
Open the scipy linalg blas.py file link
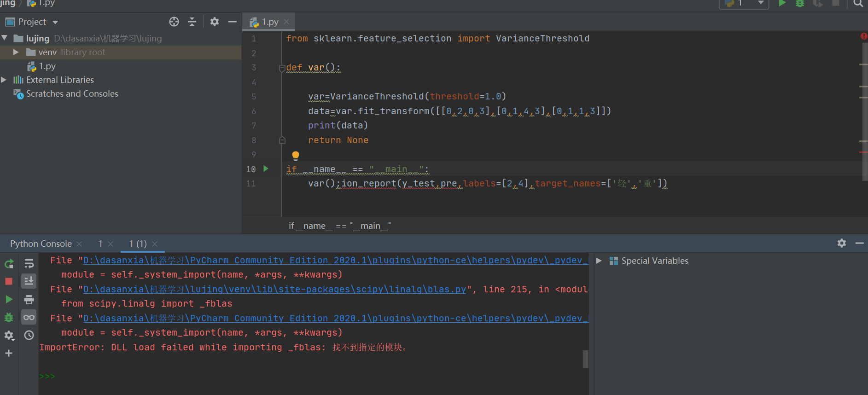pyautogui.click(x=274, y=289)
